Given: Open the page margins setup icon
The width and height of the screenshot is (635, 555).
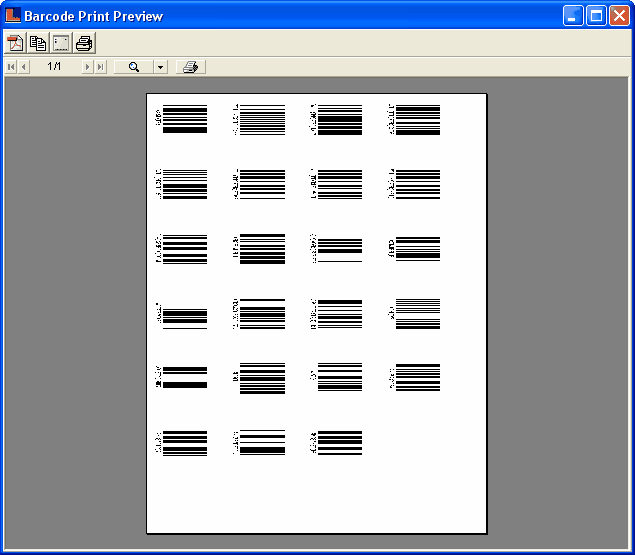Looking at the screenshot, I should (x=61, y=43).
